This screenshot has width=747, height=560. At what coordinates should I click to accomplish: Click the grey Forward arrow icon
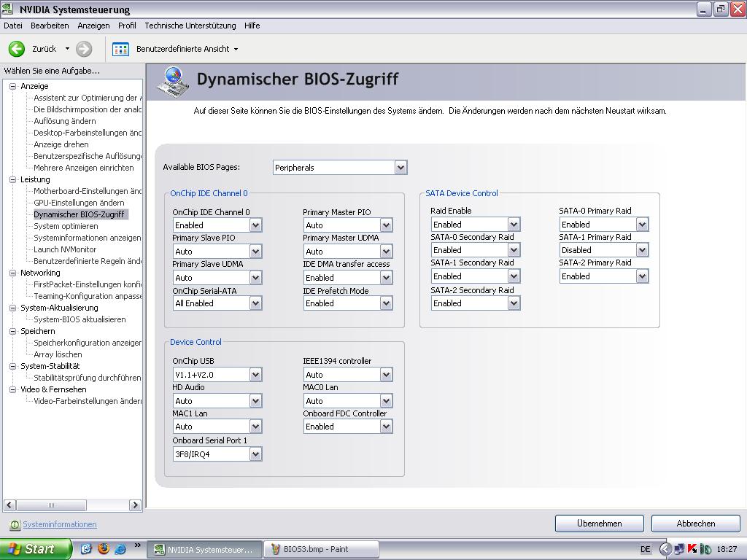pyautogui.click(x=84, y=49)
